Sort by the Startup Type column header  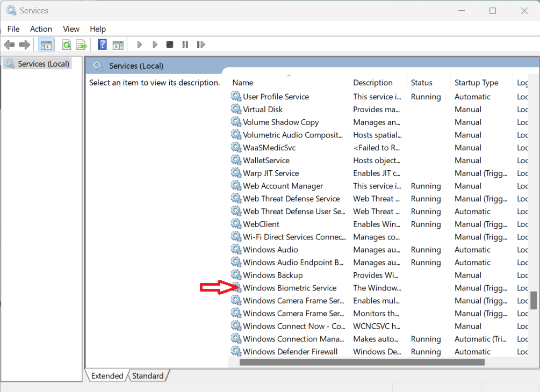(476, 83)
